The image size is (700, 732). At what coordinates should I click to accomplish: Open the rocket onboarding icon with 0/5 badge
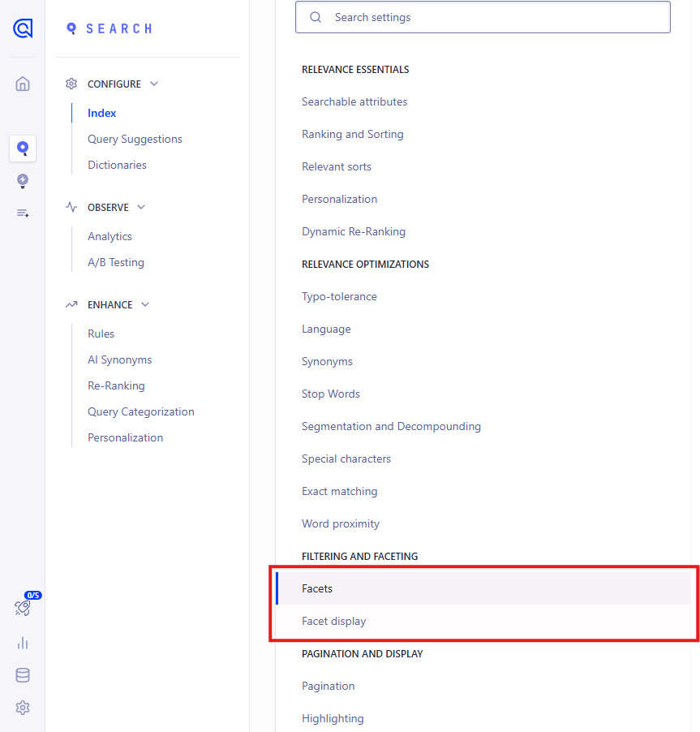click(24, 605)
